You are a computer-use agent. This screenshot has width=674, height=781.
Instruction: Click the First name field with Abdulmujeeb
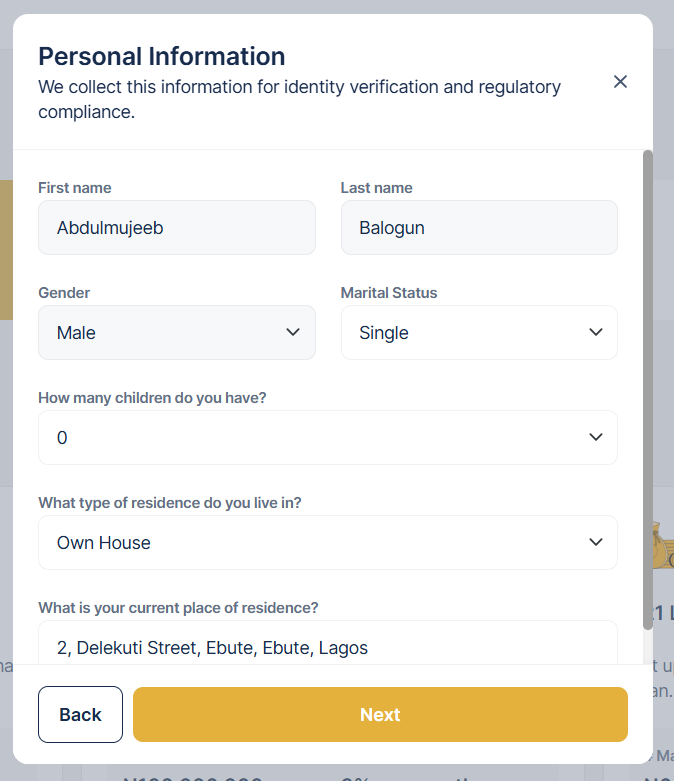pyautogui.click(x=176, y=228)
